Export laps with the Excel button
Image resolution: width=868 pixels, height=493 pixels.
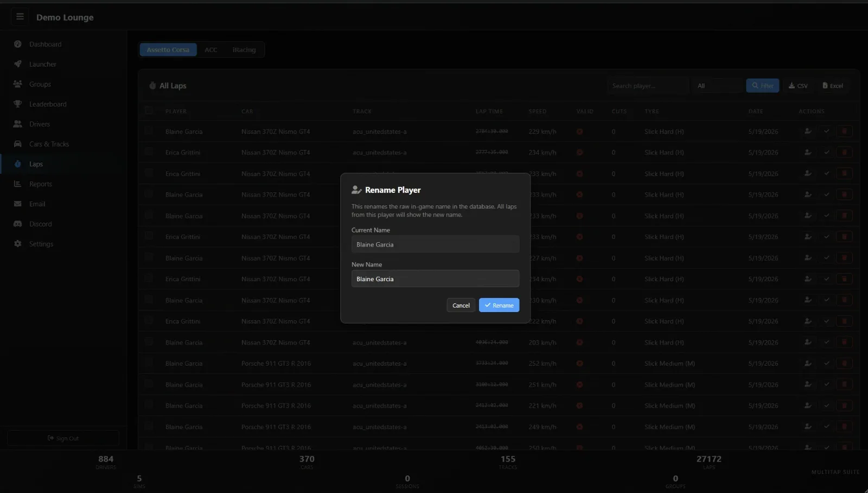833,86
